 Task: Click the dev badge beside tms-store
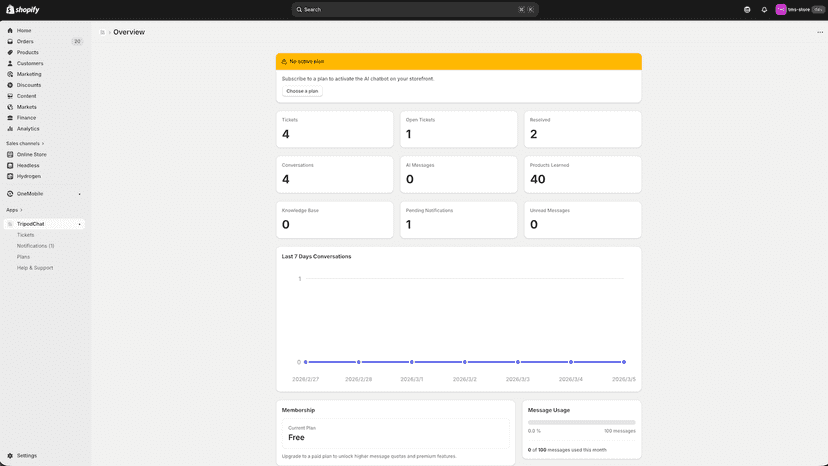(818, 10)
